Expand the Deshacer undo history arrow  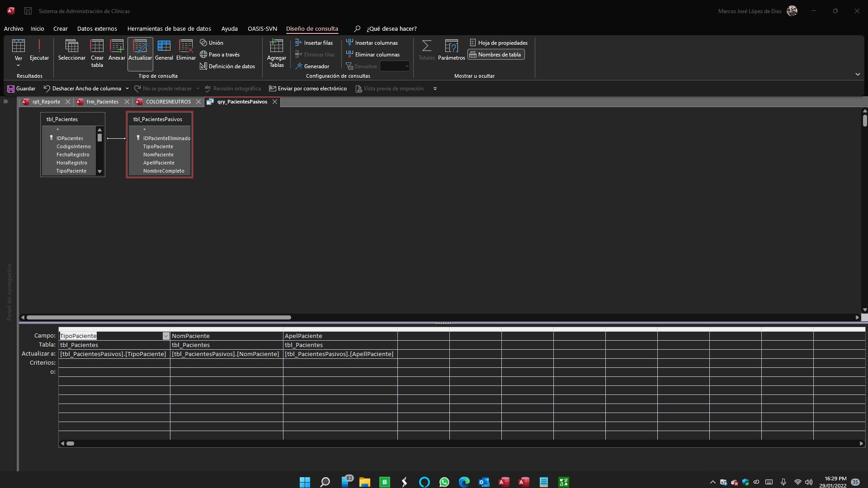(x=127, y=89)
